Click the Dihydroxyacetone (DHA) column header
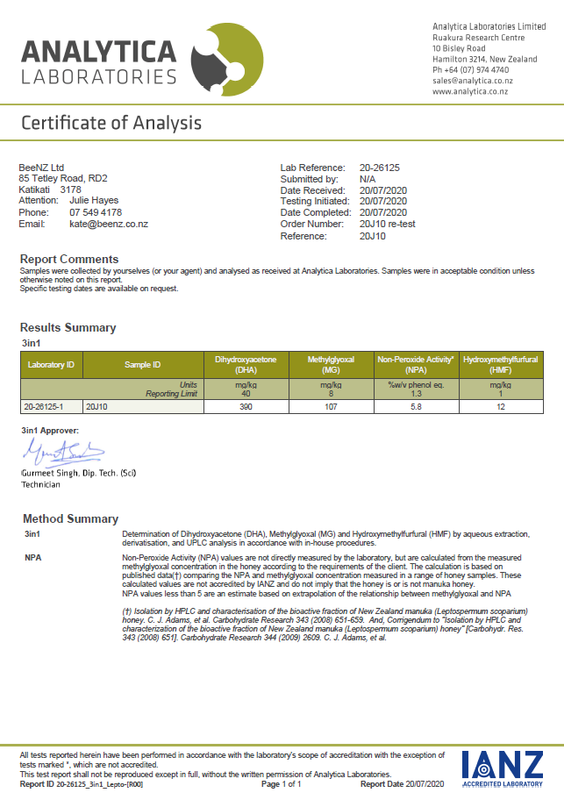This screenshot has width=564, height=800. [x=246, y=365]
